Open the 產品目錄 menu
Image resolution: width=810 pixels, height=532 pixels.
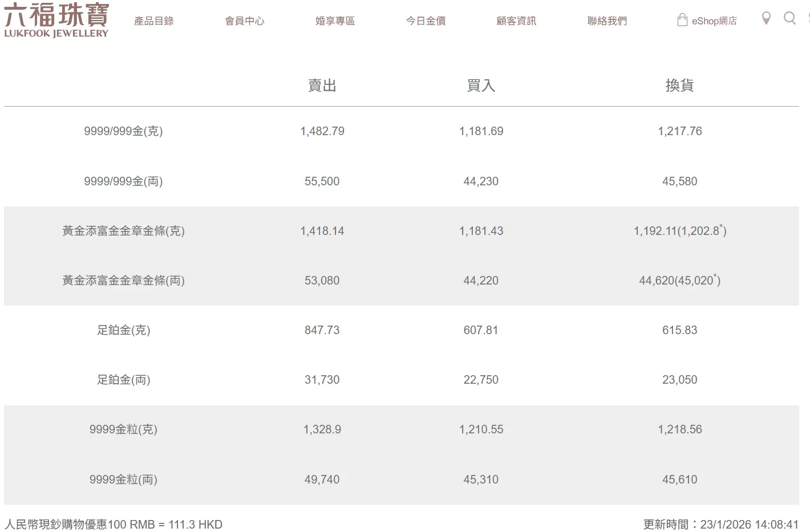(x=154, y=21)
